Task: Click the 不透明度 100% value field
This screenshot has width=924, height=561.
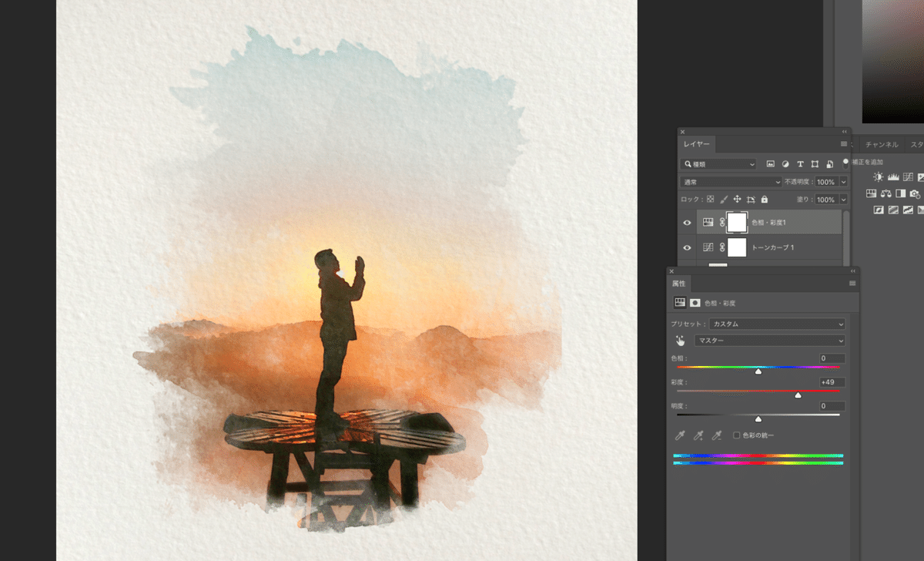Action: (826, 182)
